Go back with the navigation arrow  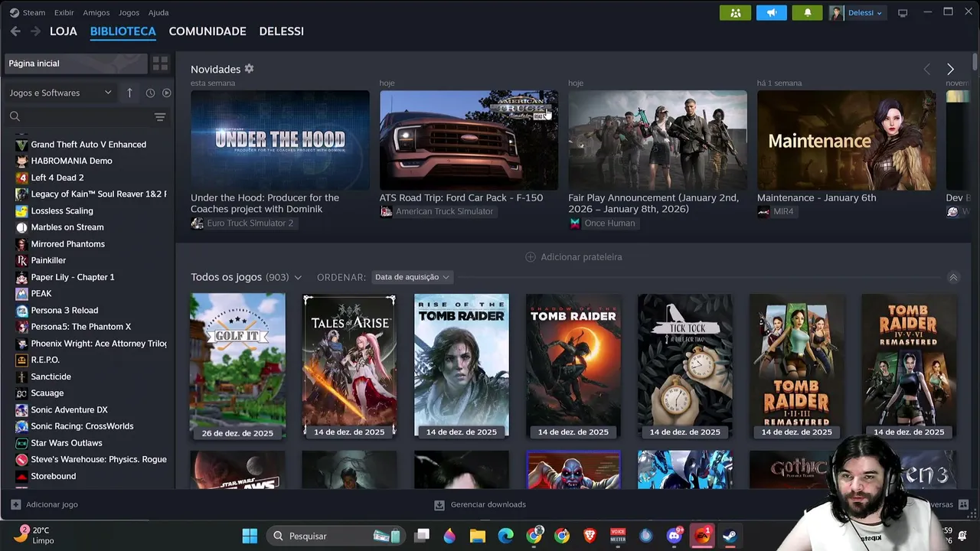click(x=15, y=31)
